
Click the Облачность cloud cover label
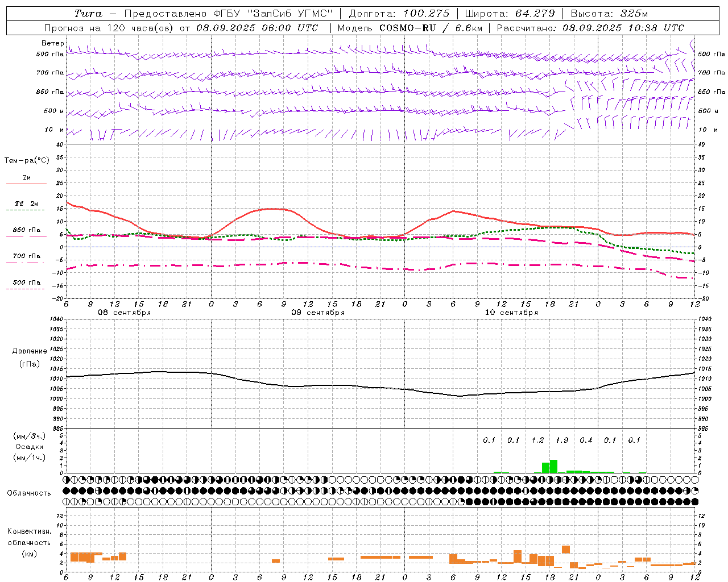[29, 493]
